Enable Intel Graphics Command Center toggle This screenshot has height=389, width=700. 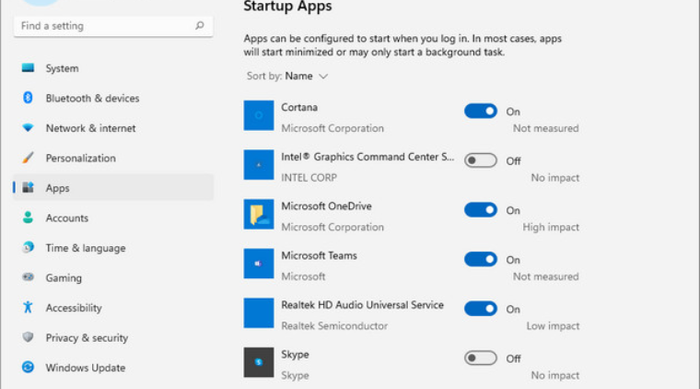(480, 160)
